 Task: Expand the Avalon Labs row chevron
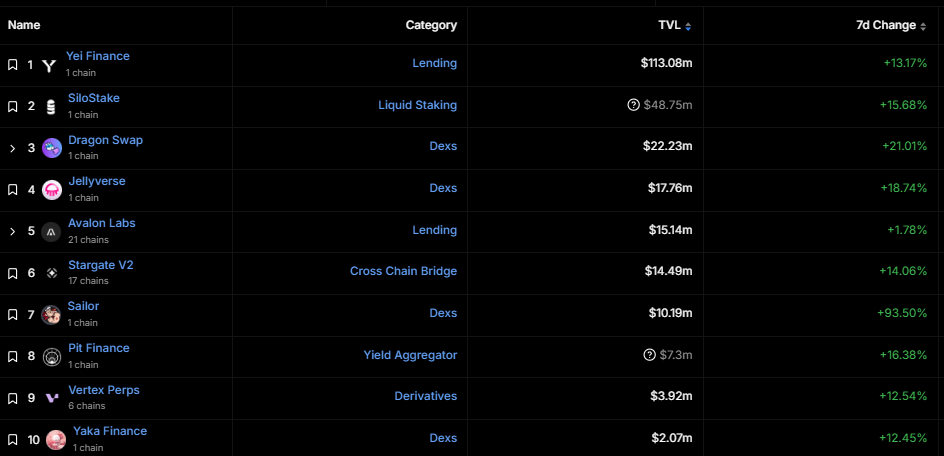(x=12, y=231)
